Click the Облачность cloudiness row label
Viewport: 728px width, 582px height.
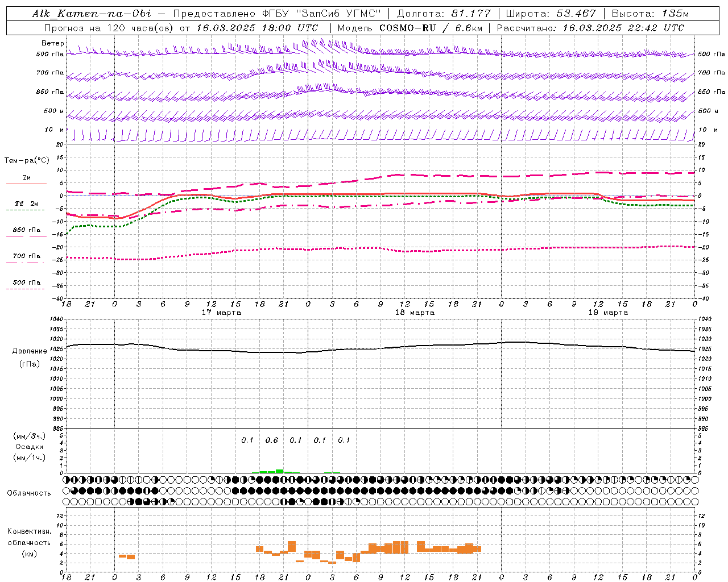click(29, 493)
